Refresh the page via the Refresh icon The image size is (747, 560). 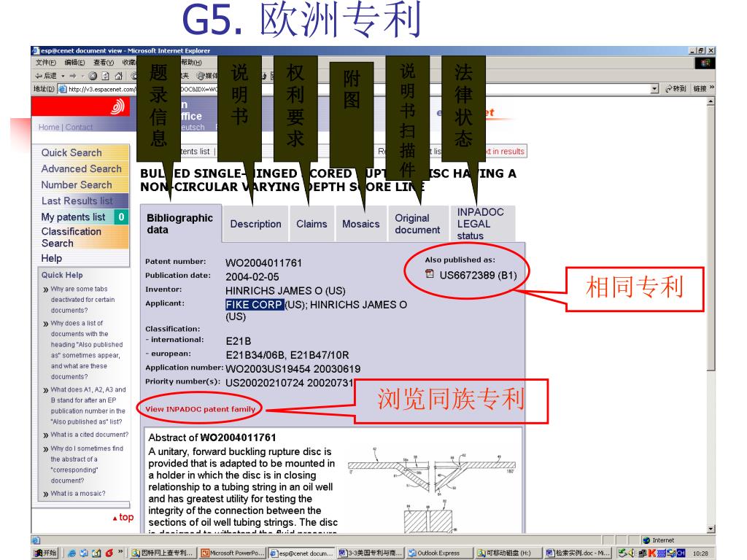tap(106, 76)
